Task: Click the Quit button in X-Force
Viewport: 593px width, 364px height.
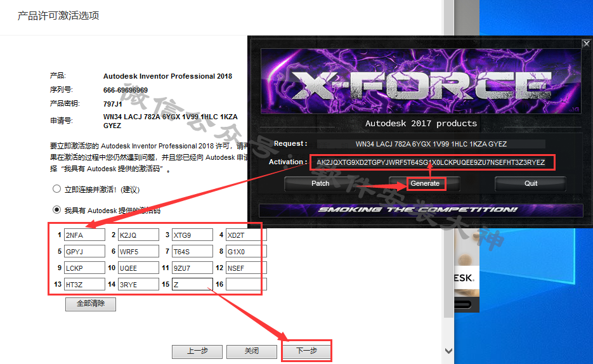Action: coord(530,183)
